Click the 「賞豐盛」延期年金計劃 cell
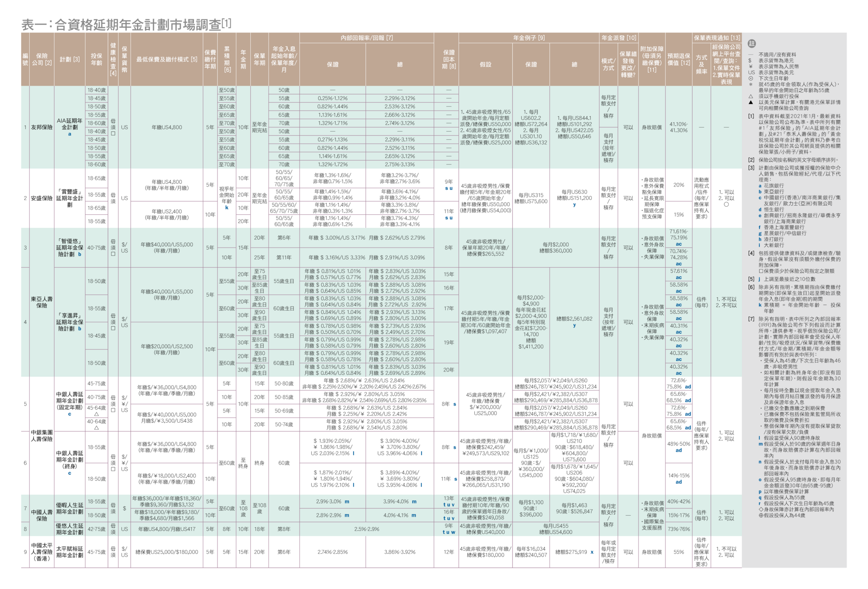The image size is (868, 589). 70,198
